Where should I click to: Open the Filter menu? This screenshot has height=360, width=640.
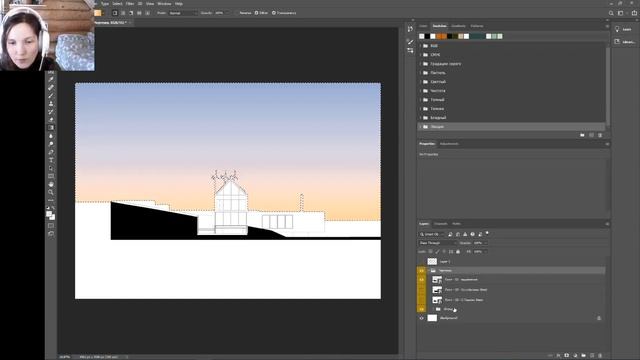click(x=130, y=4)
